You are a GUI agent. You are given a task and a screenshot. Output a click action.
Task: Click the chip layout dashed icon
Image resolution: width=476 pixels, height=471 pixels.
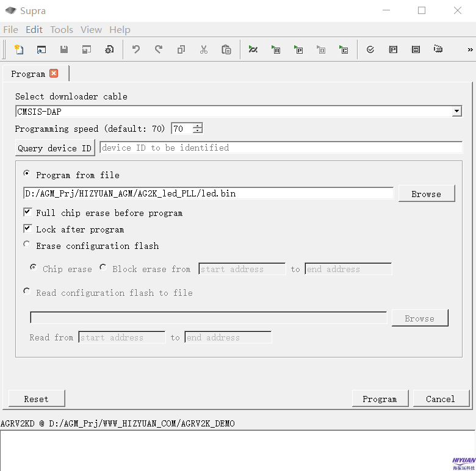point(438,49)
